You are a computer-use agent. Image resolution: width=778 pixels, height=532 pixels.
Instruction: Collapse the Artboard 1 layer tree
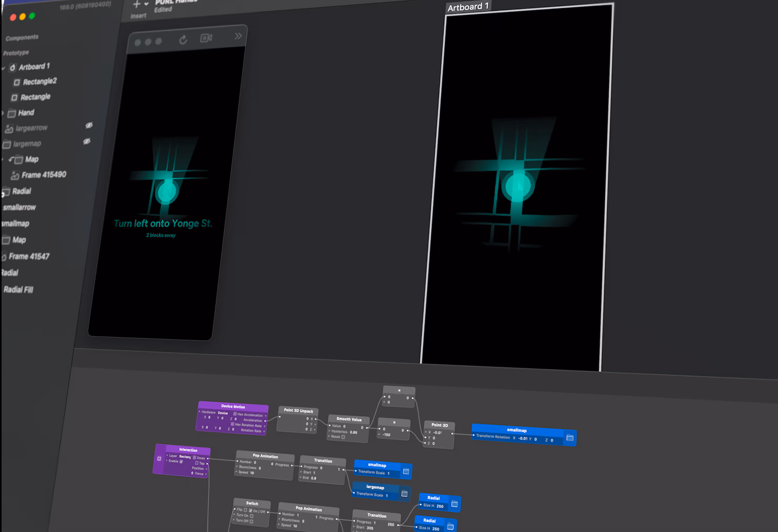pos(3,69)
